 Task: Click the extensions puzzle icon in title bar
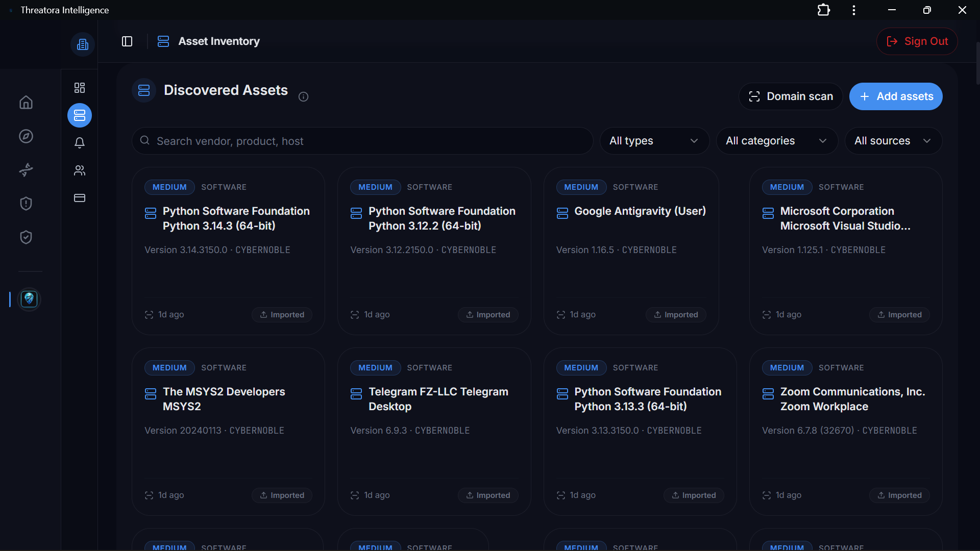click(x=823, y=10)
